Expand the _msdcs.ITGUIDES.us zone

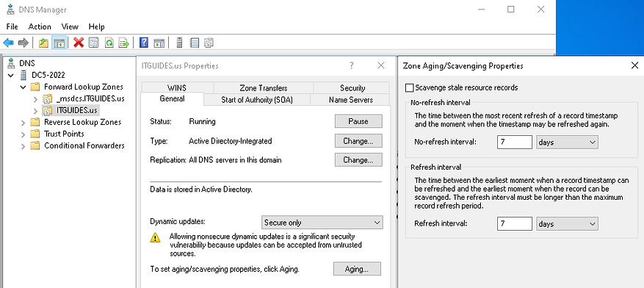36,99
